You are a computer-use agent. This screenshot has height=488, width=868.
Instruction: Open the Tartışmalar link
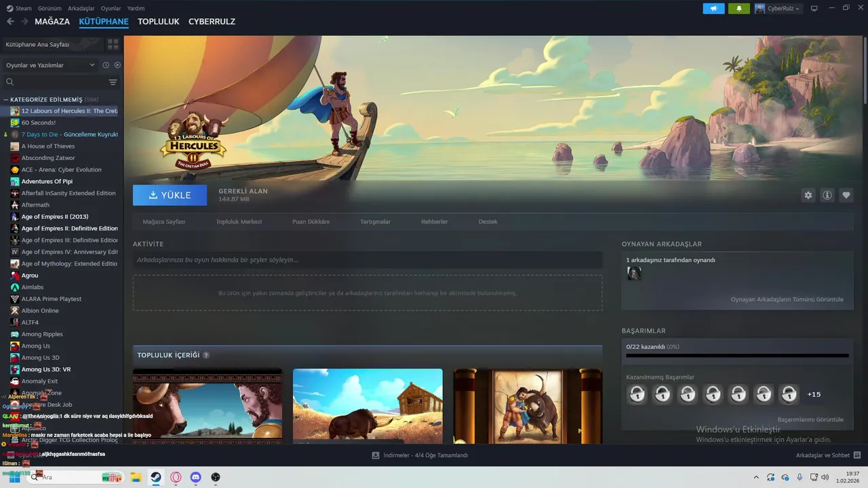[x=375, y=222]
